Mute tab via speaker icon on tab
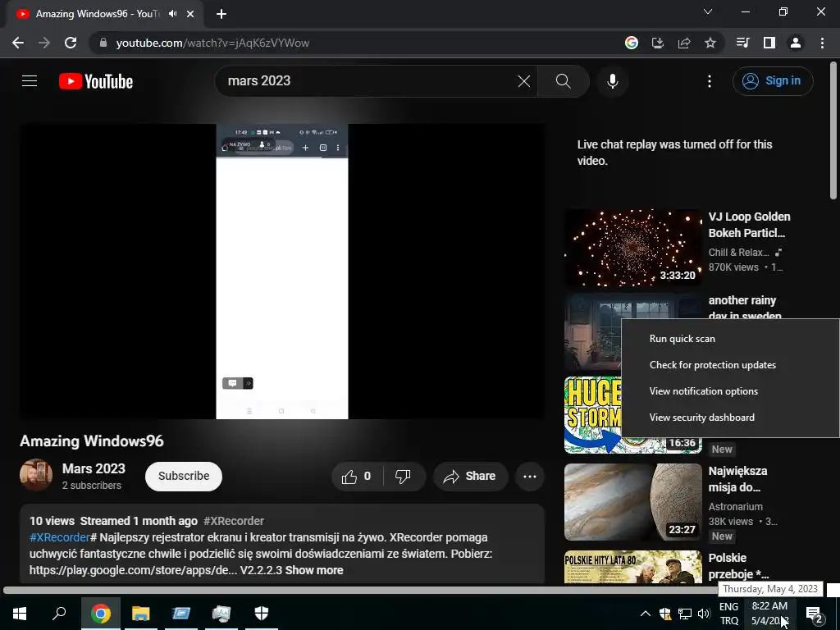840x630 pixels. (172, 14)
